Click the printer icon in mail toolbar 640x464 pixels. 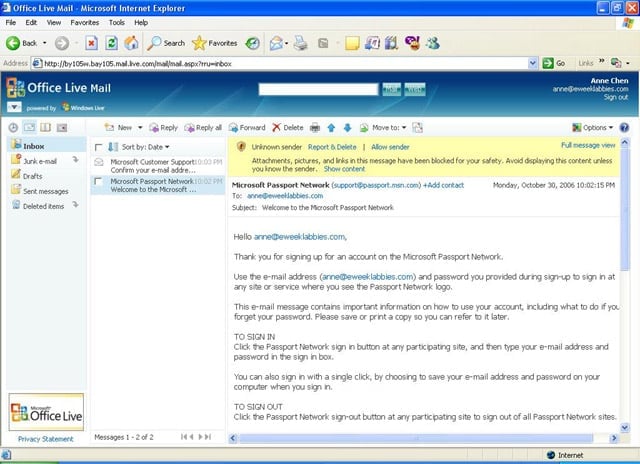click(315, 128)
